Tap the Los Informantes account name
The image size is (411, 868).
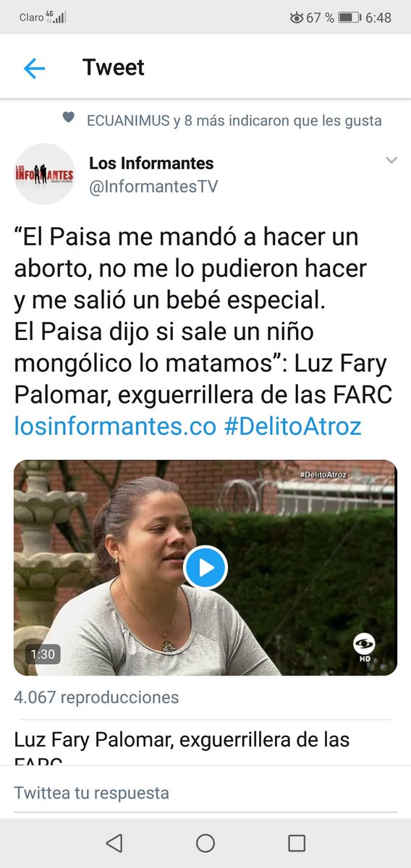(151, 163)
